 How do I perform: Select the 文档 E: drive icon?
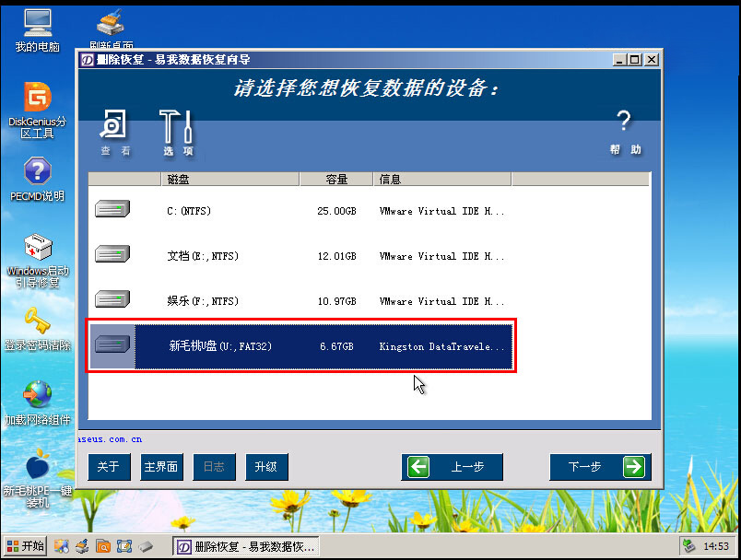(x=112, y=254)
